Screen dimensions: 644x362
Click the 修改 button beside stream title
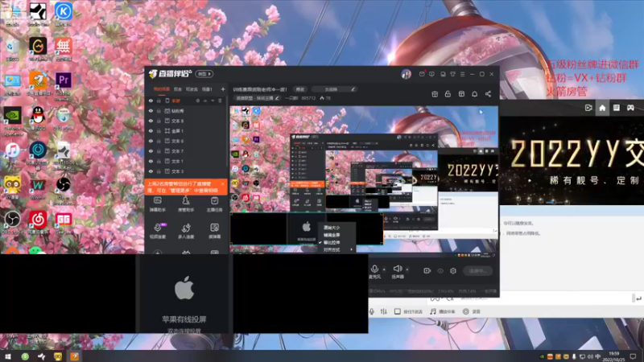300,89
